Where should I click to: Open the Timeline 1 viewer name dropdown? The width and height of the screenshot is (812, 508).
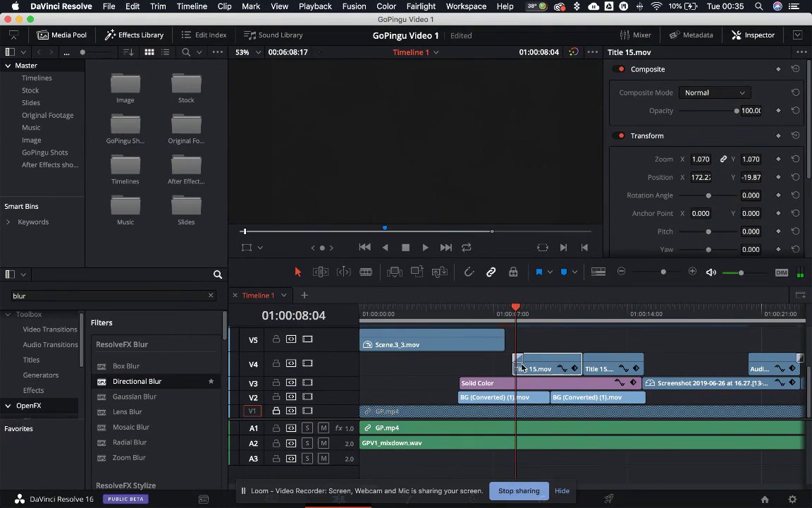pyautogui.click(x=416, y=52)
